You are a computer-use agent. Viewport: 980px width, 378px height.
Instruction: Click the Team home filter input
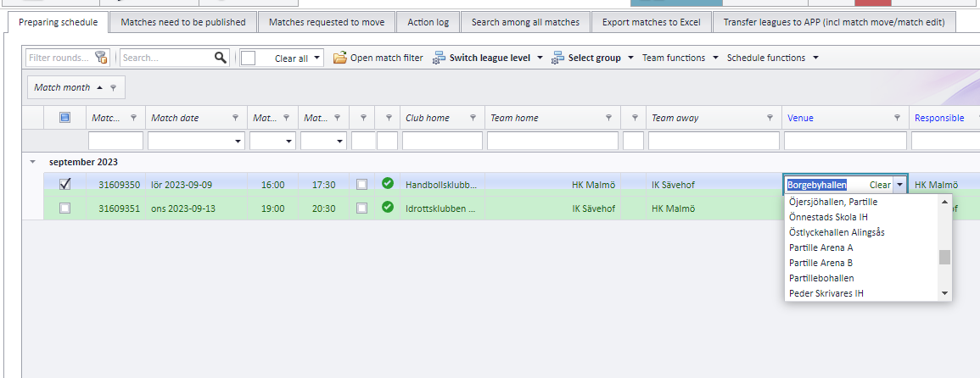[x=552, y=142]
